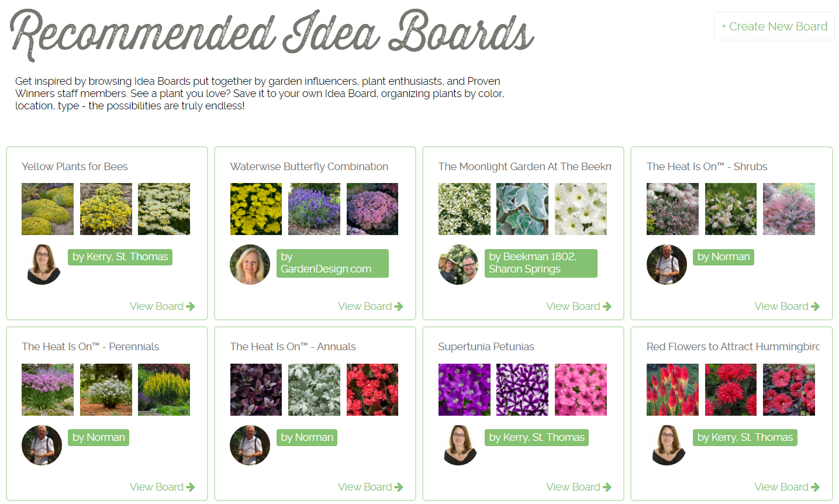
Task: Select the 'by Norman' name badge on Annuals board
Action: click(x=306, y=437)
